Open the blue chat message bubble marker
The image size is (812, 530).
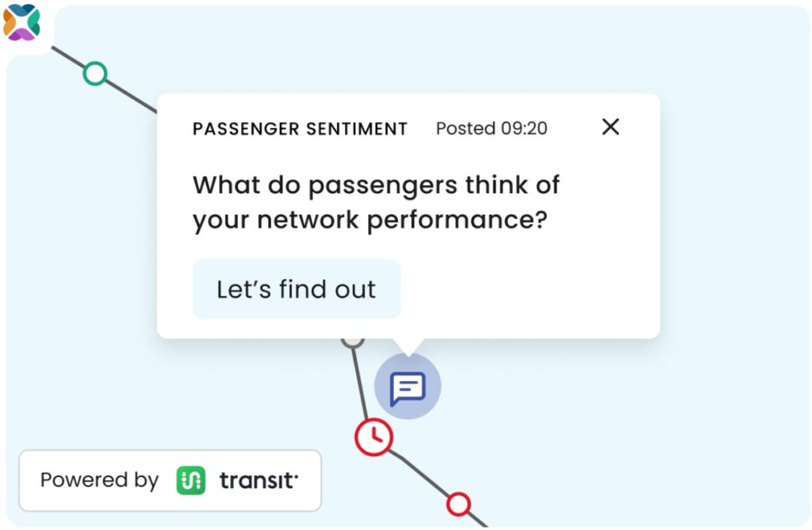[408, 387]
